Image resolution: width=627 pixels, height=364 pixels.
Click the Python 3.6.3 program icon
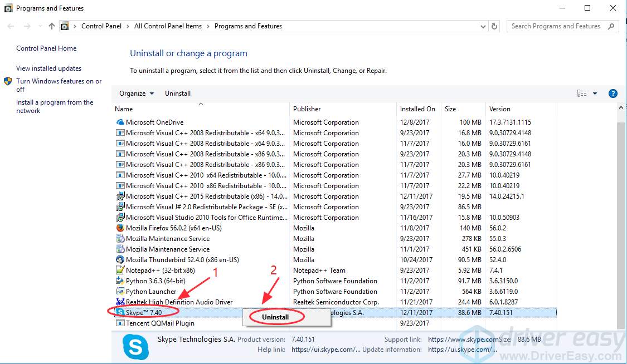pyautogui.click(x=120, y=281)
